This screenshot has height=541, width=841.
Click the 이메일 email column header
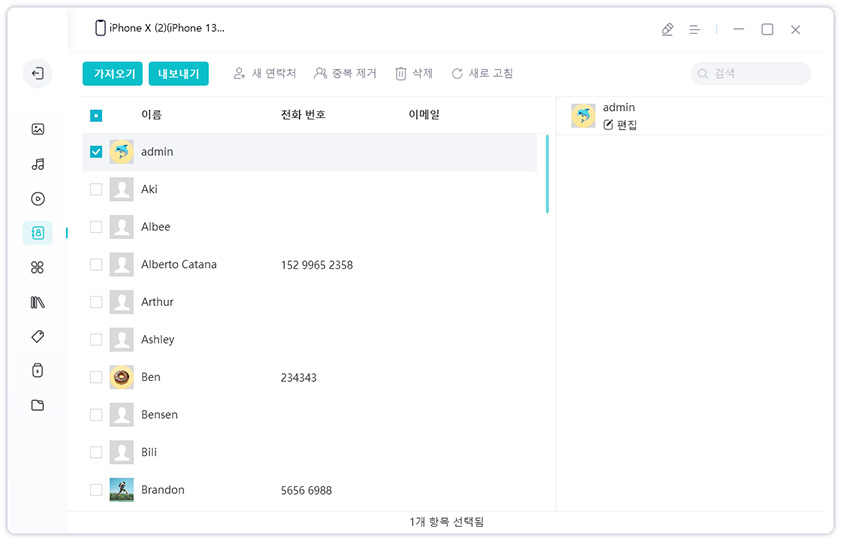[x=424, y=115]
